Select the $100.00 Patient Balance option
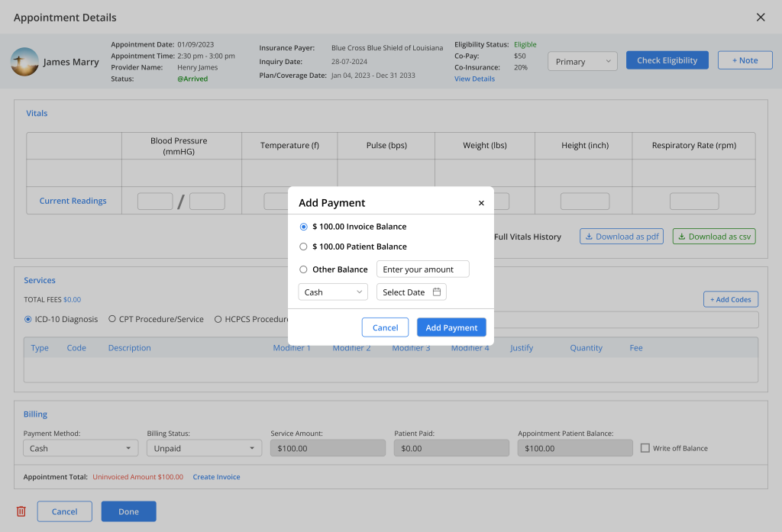782x532 pixels. pyautogui.click(x=304, y=247)
